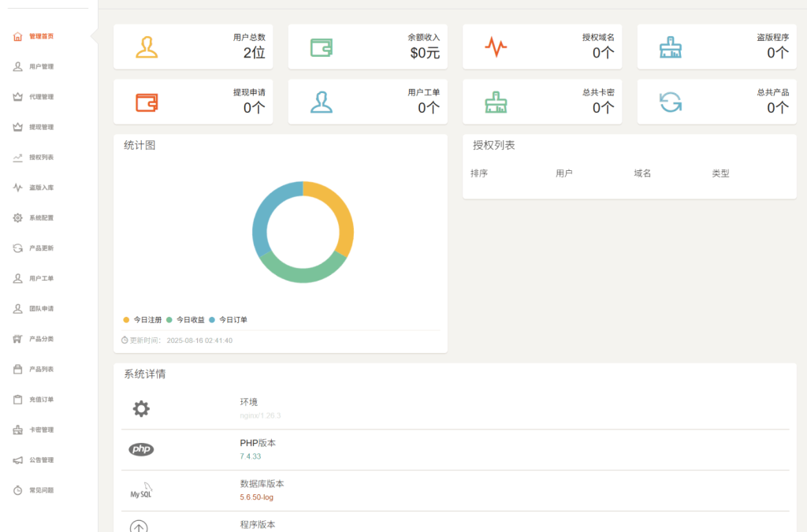Open 卡密管理 in the sidebar
Image resolution: width=807 pixels, height=532 pixels.
(41, 430)
